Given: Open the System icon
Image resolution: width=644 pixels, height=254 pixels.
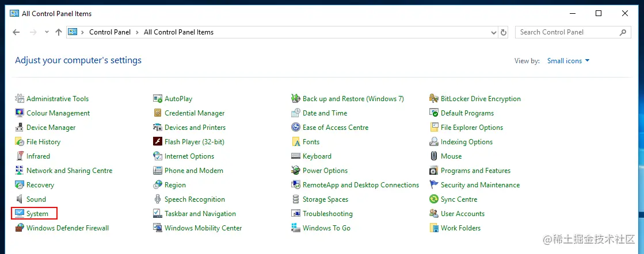Looking at the screenshot, I should tap(20, 214).
